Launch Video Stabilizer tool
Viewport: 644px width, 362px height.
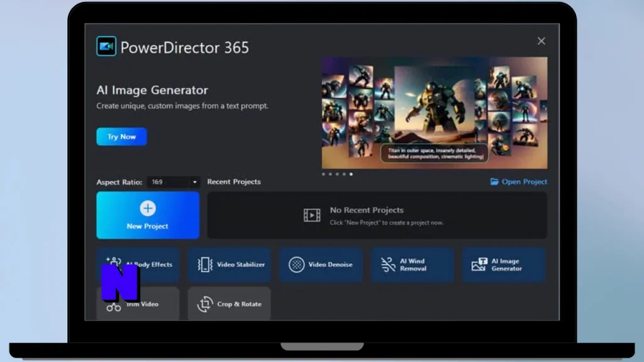(x=230, y=265)
